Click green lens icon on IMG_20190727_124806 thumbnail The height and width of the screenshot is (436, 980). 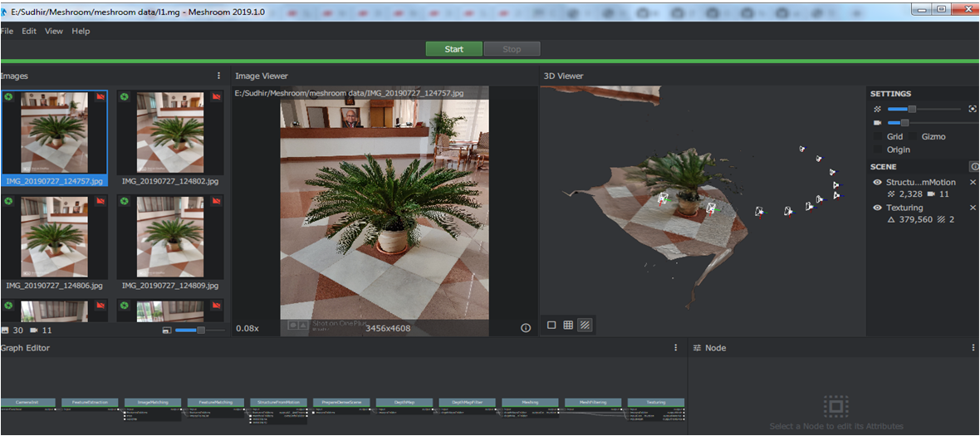coord(9,201)
